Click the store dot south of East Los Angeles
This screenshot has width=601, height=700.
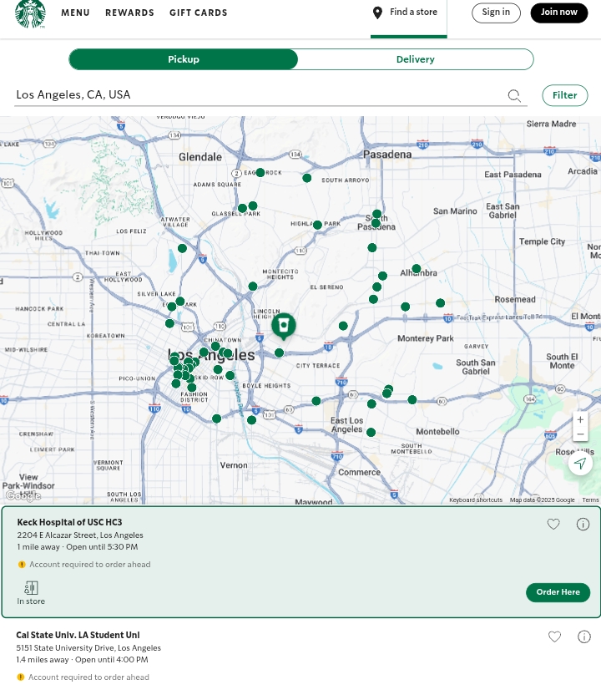pyautogui.click(x=371, y=432)
